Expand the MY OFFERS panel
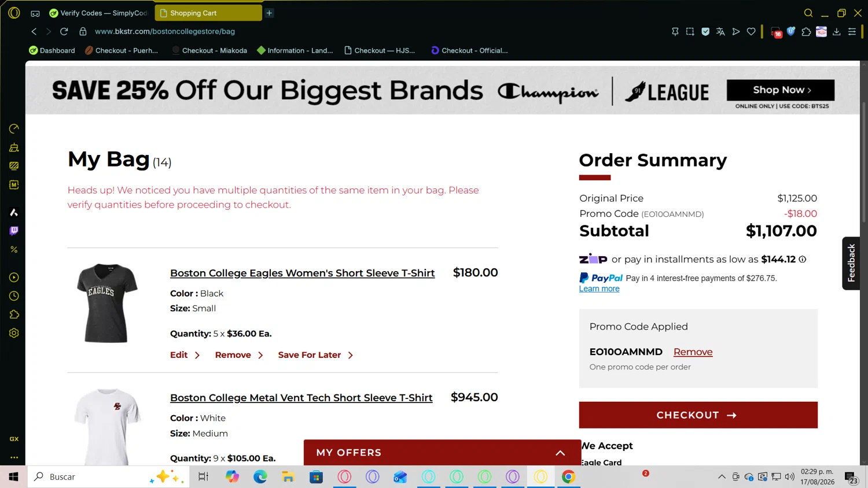 (x=442, y=453)
